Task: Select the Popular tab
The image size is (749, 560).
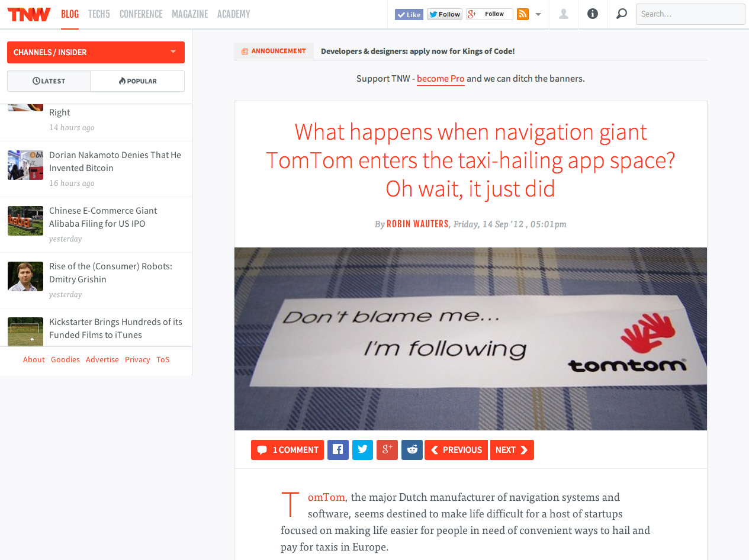Action: point(137,81)
